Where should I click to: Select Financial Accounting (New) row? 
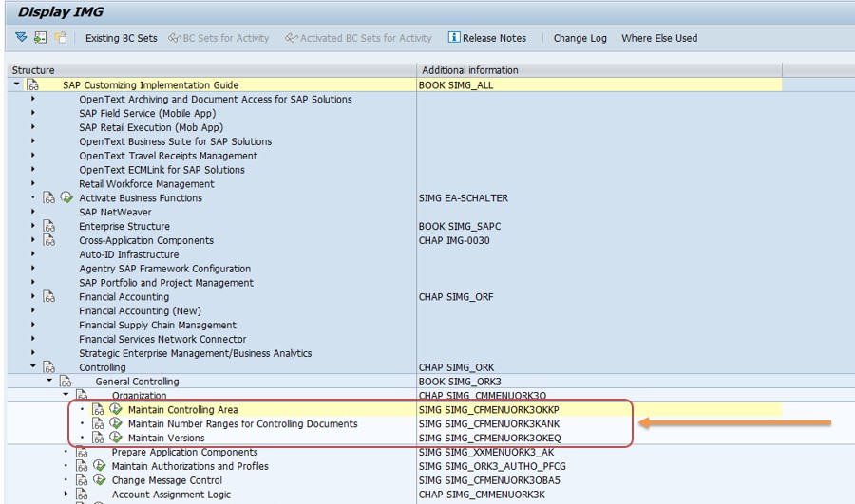click(140, 311)
